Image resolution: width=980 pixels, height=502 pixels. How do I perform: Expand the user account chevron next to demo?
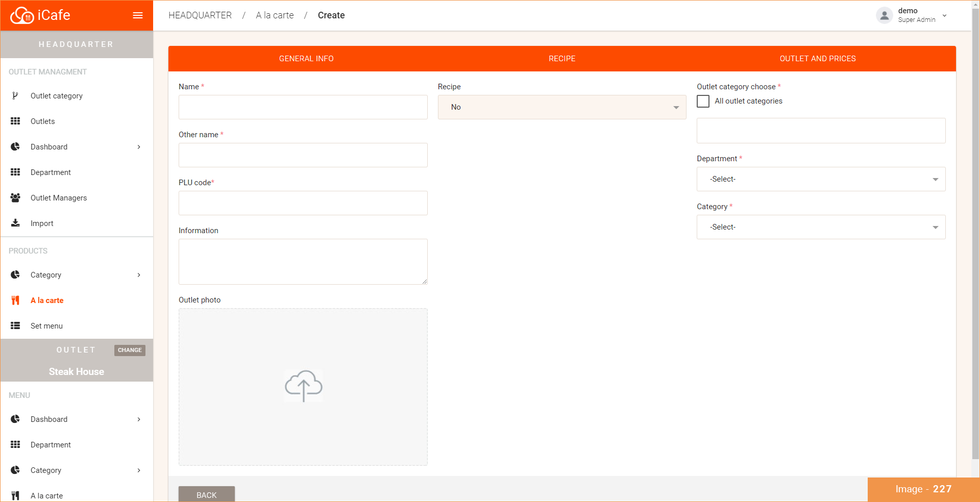(944, 15)
